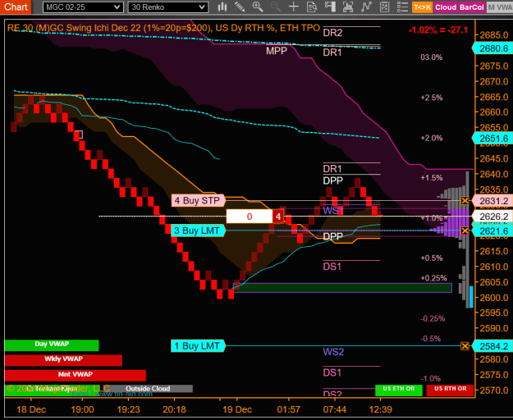
Task: Click the 2621.6 limit price marker
Action: coord(492,231)
